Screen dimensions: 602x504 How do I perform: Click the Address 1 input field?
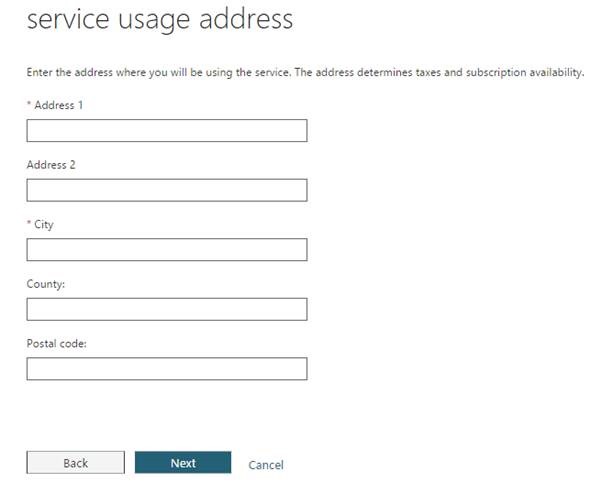click(166, 131)
